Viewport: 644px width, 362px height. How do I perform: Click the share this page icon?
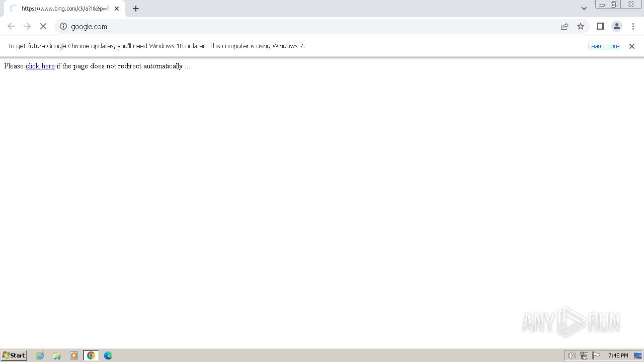[x=565, y=26]
